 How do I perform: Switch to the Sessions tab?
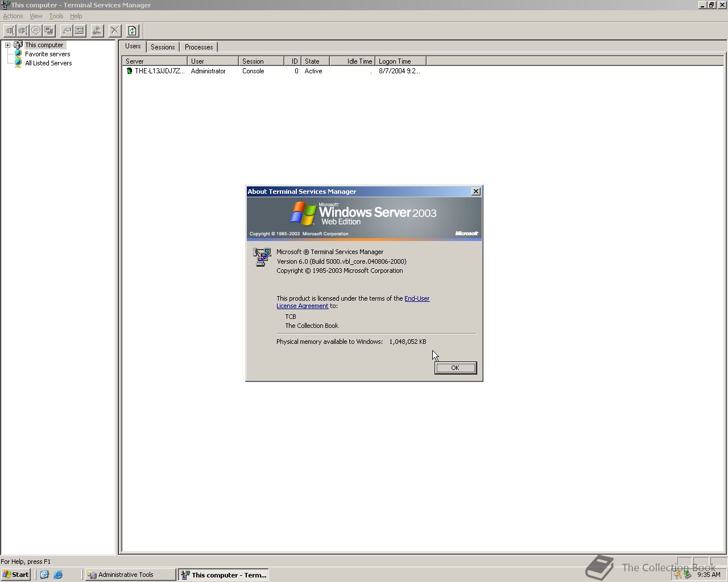point(163,47)
